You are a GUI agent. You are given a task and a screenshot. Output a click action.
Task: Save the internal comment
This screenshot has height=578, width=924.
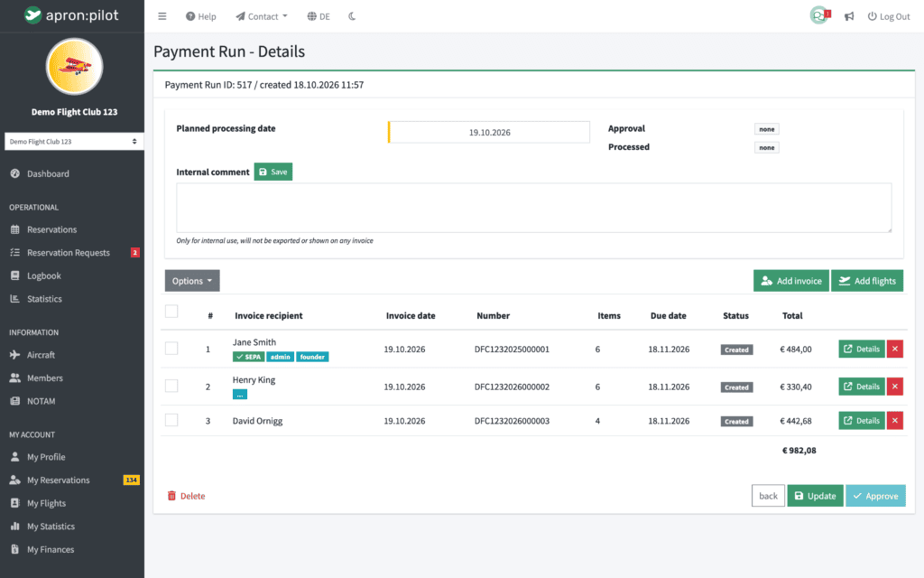click(273, 172)
